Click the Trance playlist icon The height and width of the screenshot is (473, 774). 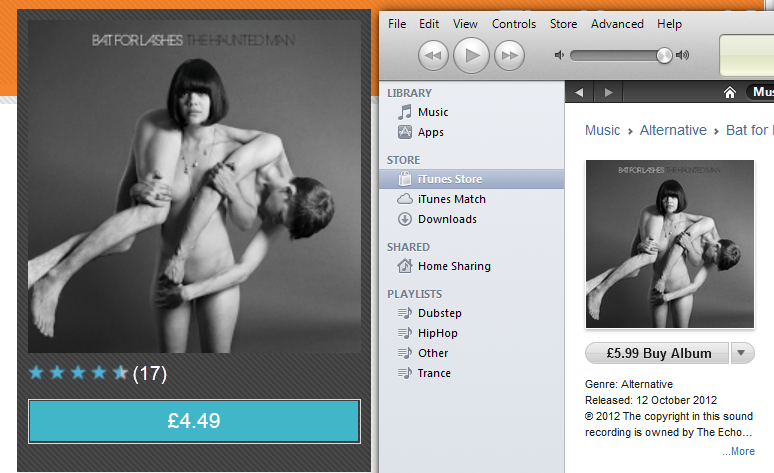(x=405, y=373)
